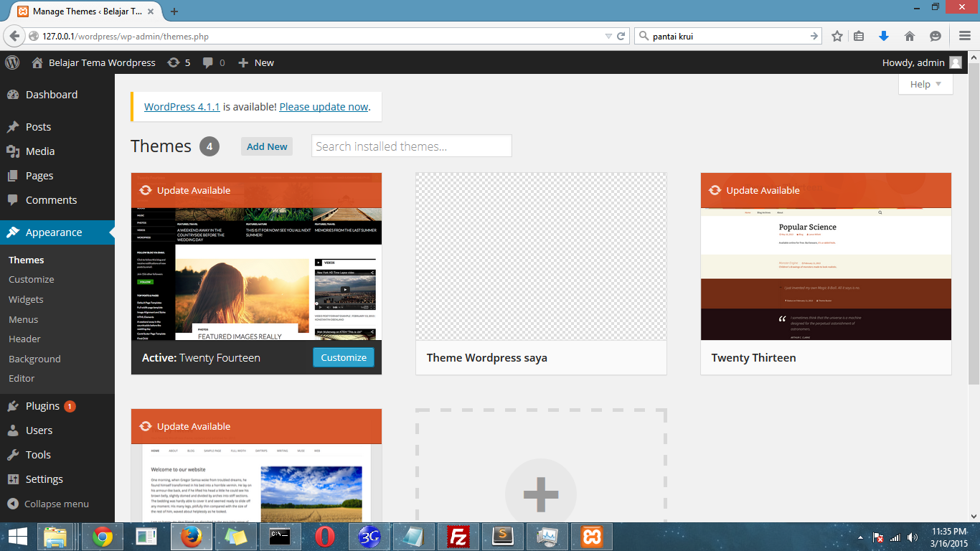Image resolution: width=980 pixels, height=551 pixels.
Task: Open Editor submenu item
Action: pos(22,378)
